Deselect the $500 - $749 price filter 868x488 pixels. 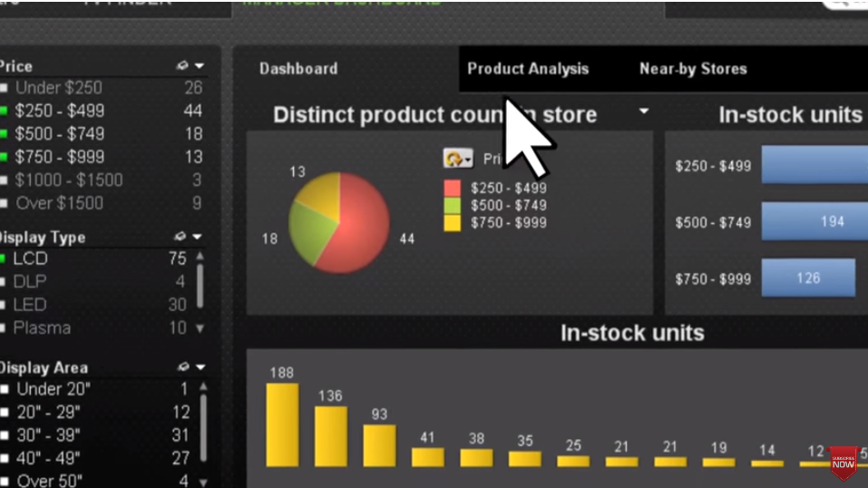(59, 134)
